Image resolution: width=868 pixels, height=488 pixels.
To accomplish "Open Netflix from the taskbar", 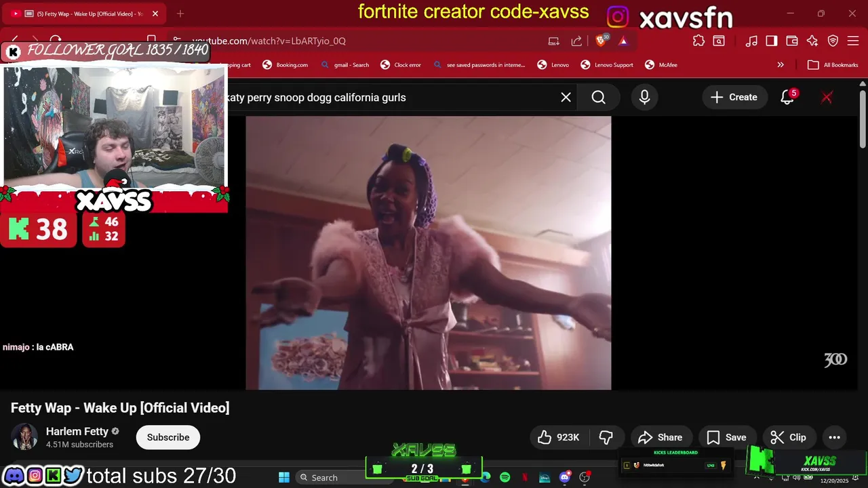I will (x=525, y=478).
